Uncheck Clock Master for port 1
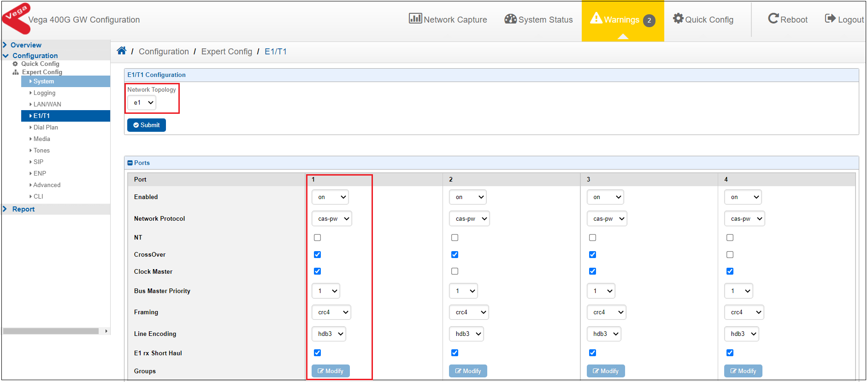 click(317, 271)
